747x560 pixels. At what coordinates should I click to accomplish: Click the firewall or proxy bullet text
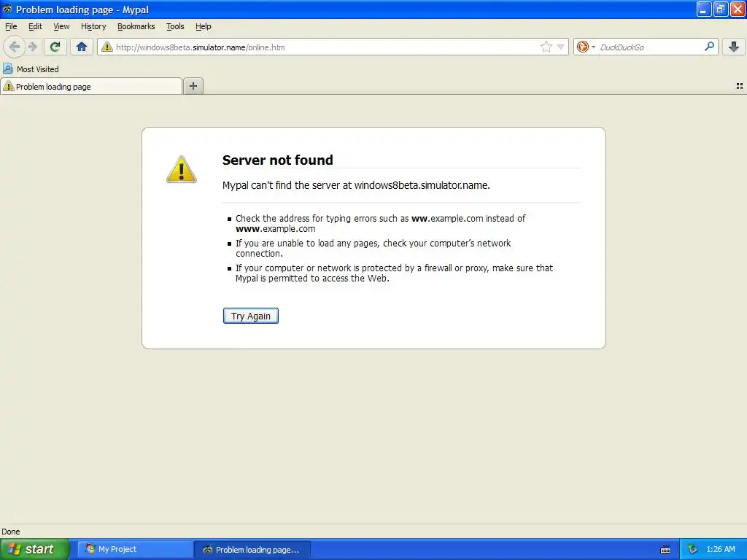[x=394, y=273]
